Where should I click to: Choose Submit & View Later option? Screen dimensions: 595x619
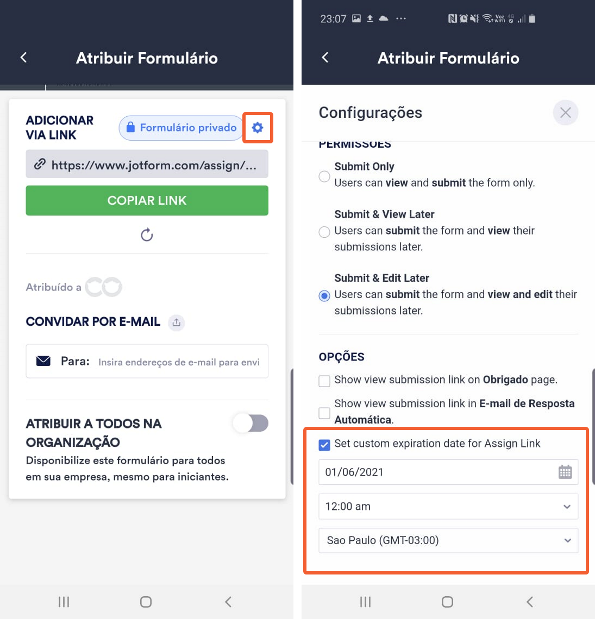[x=324, y=232]
